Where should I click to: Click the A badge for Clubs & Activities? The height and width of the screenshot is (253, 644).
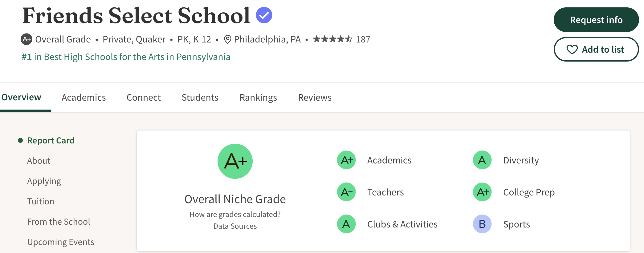click(x=346, y=224)
